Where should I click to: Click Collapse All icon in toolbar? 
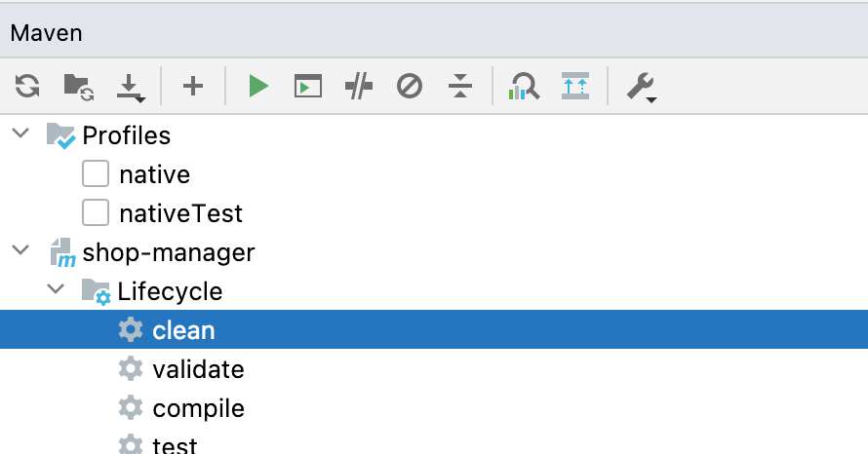(460, 87)
